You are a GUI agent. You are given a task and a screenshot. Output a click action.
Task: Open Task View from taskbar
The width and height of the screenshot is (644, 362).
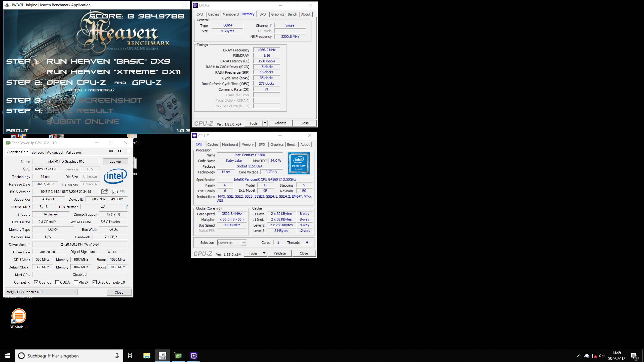[131, 356]
